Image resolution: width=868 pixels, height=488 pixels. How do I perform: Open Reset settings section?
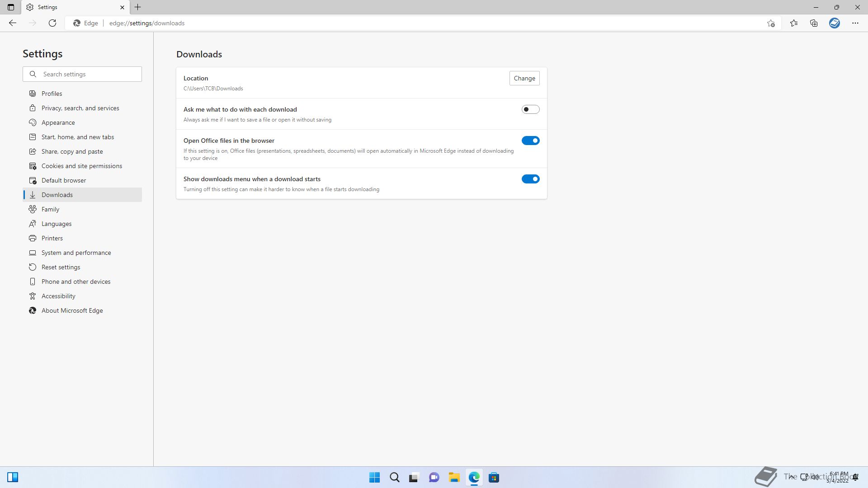point(82,267)
